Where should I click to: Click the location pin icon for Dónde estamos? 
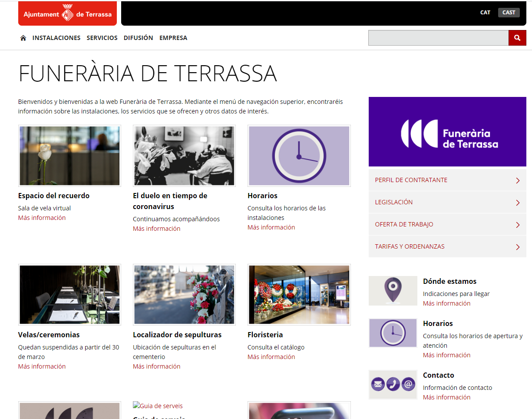pos(393,290)
